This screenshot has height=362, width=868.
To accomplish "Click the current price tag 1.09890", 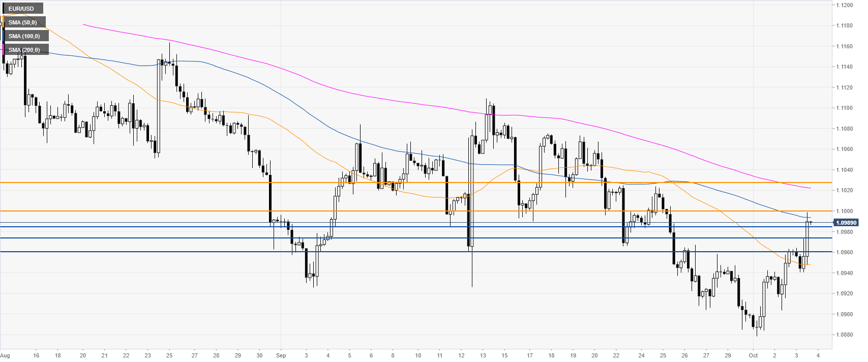I will pyautogui.click(x=846, y=223).
